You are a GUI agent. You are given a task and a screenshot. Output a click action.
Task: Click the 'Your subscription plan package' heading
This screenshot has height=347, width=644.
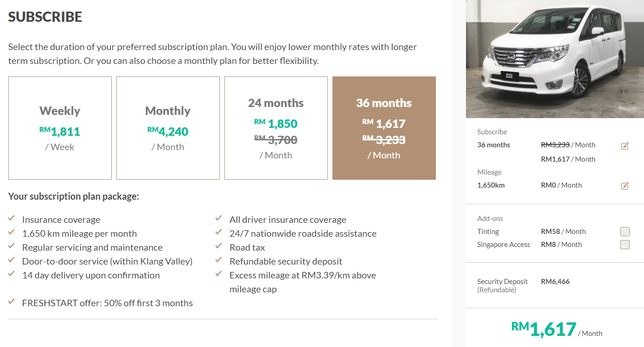74,196
